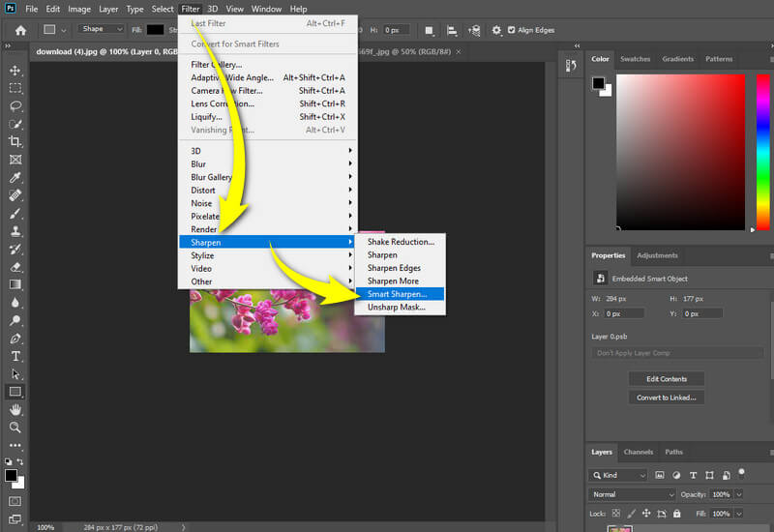The height and width of the screenshot is (532, 774).
Task: Open the Normal blend mode dropdown
Action: pos(632,494)
